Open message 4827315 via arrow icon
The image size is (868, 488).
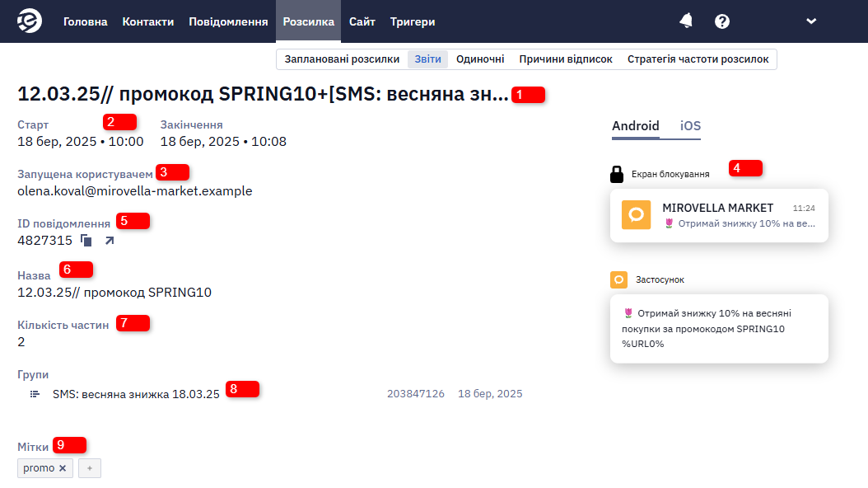pyautogui.click(x=110, y=241)
